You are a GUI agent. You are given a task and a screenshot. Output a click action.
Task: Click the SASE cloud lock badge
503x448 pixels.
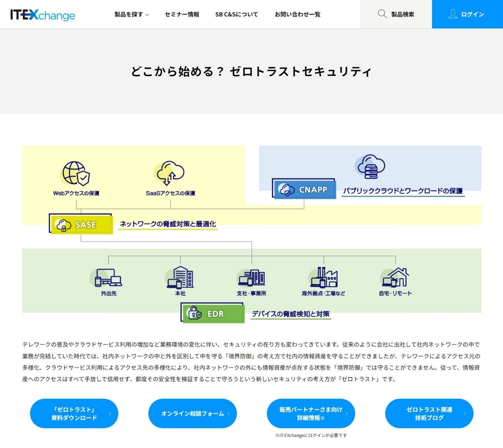[81, 224]
